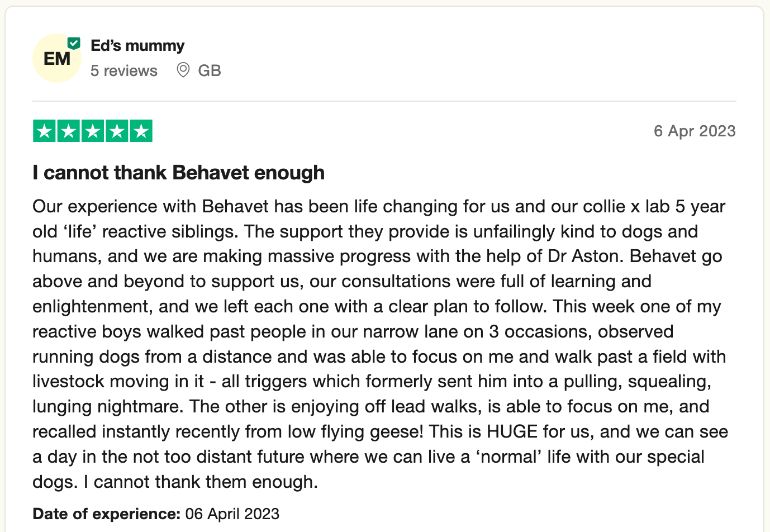Click the Date of experience label
770x532 pixels.
click(107, 514)
